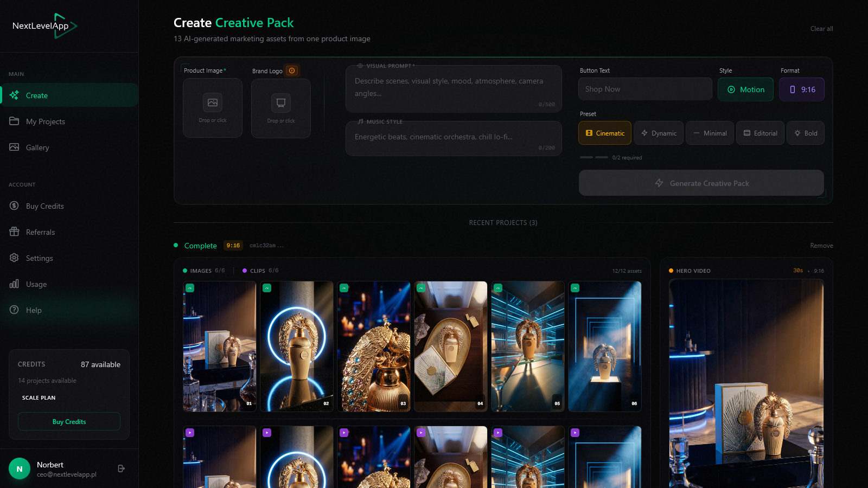Image resolution: width=868 pixels, height=488 pixels.
Task: Click the warning icon next to Brand Logo
Action: coord(292,70)
